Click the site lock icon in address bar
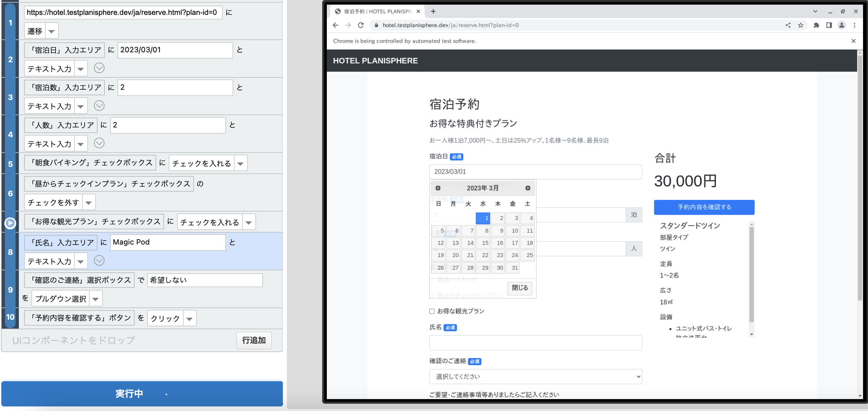Image resolution: width=868 pixels, height=411 pixels. tap(376, 25)
